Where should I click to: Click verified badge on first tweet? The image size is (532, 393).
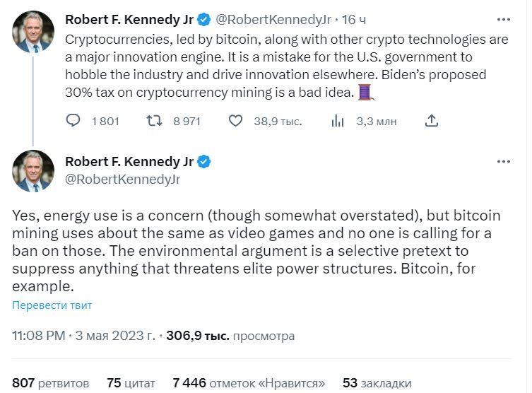(x=204, y=18)
